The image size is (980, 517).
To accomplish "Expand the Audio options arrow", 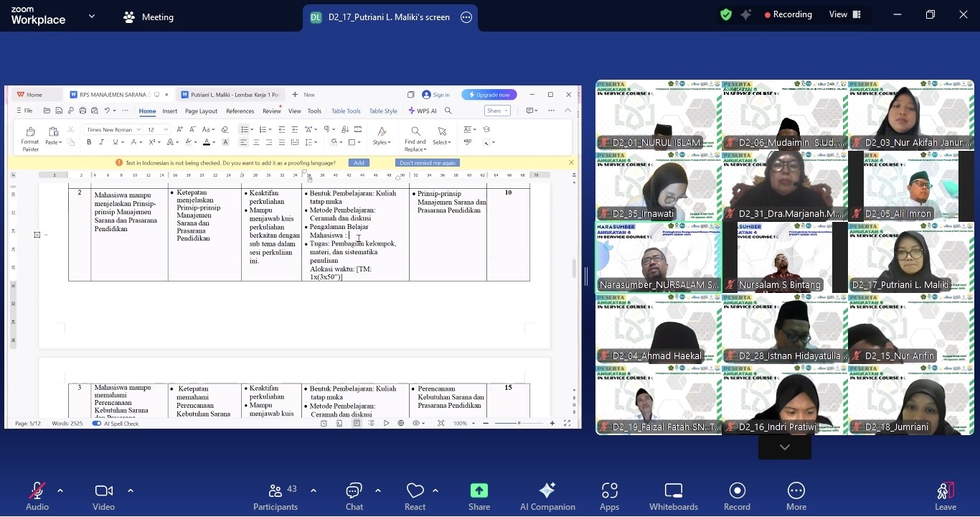I will click(60, 490).
